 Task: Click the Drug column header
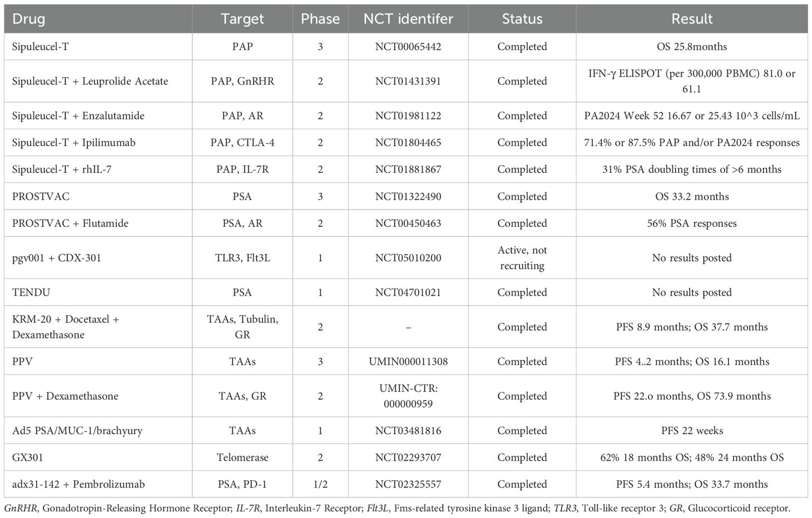coord(28,19)
